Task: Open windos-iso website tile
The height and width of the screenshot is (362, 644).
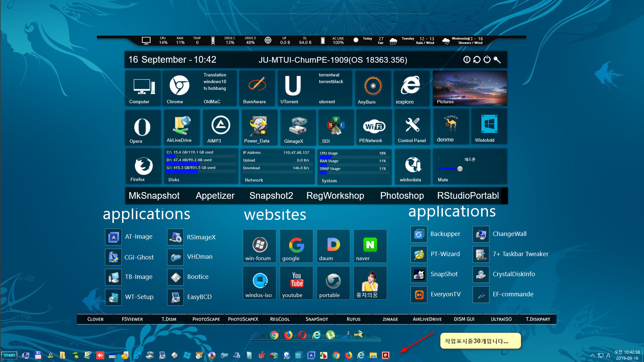Action: [260, 283]
